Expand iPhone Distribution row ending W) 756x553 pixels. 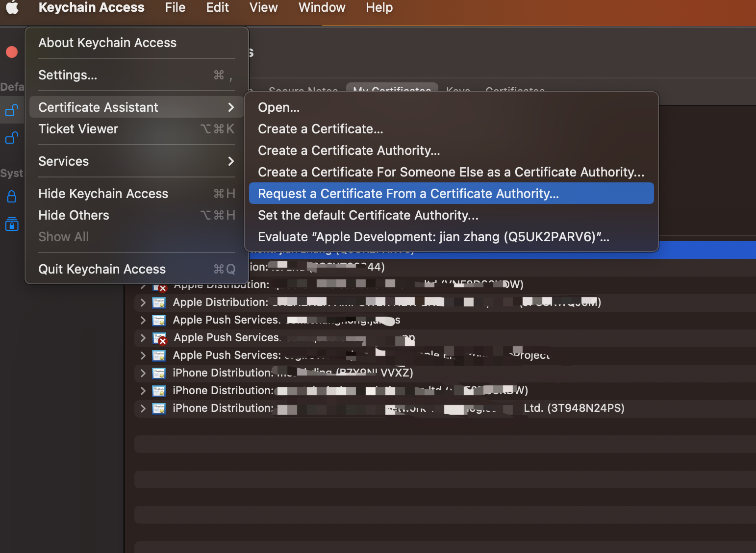tap(143, 391)
